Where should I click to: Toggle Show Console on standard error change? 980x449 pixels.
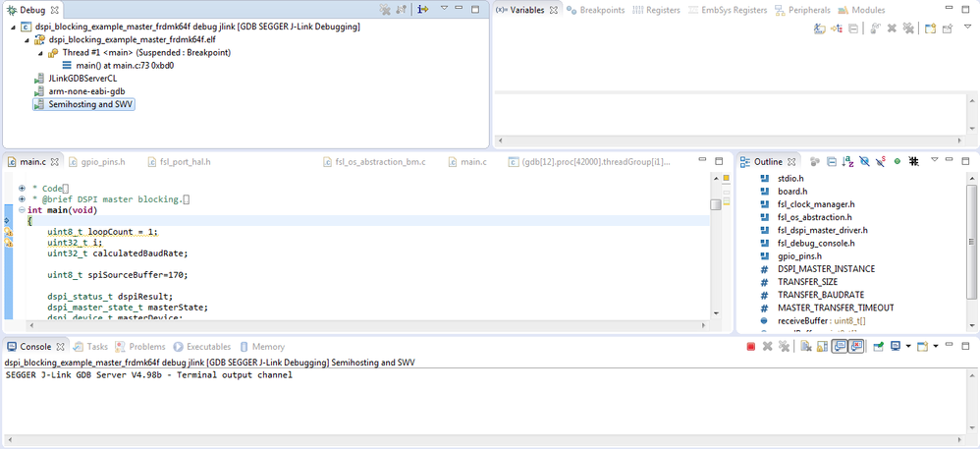pyautogui.click(x=856, y=347)
